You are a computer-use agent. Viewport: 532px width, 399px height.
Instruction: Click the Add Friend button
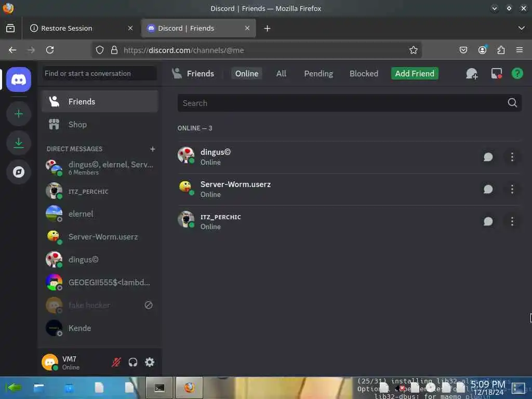click(415, 74)
